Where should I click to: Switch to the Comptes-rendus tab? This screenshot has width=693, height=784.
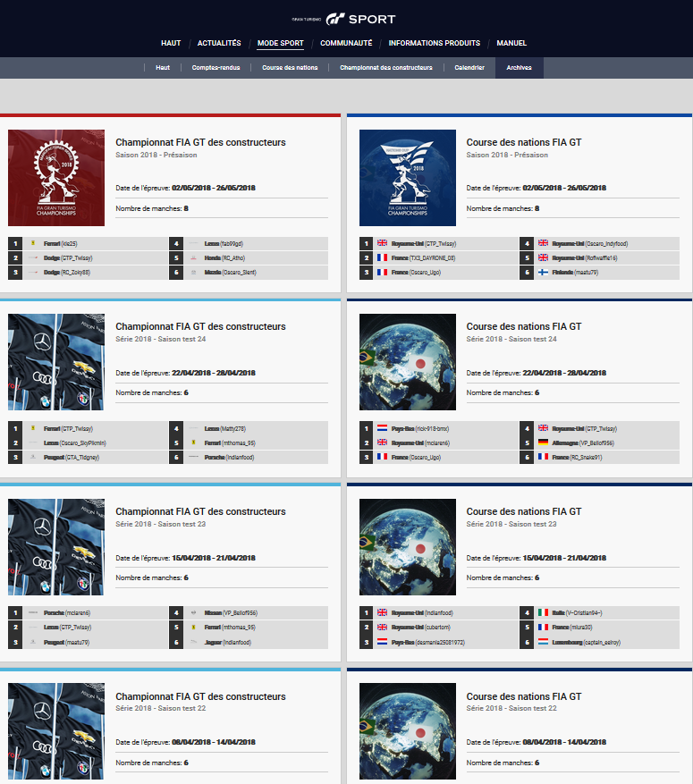(x=216, y=68)
